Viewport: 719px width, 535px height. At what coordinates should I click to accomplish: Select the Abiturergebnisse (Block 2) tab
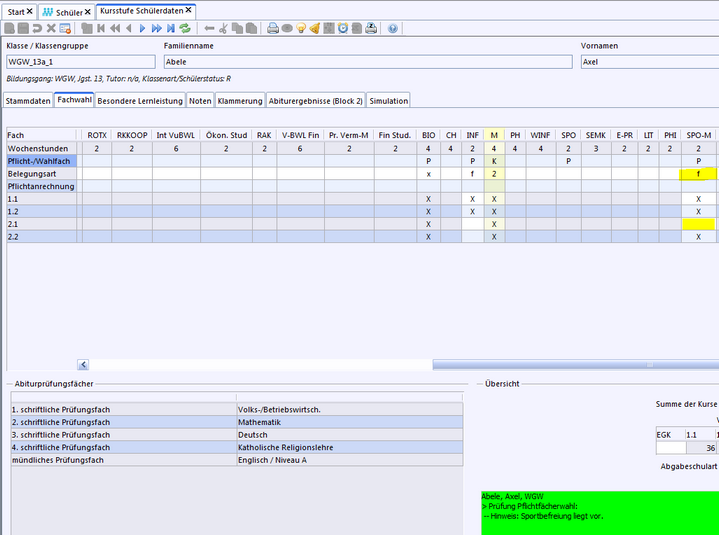click(x=315, y=101)
